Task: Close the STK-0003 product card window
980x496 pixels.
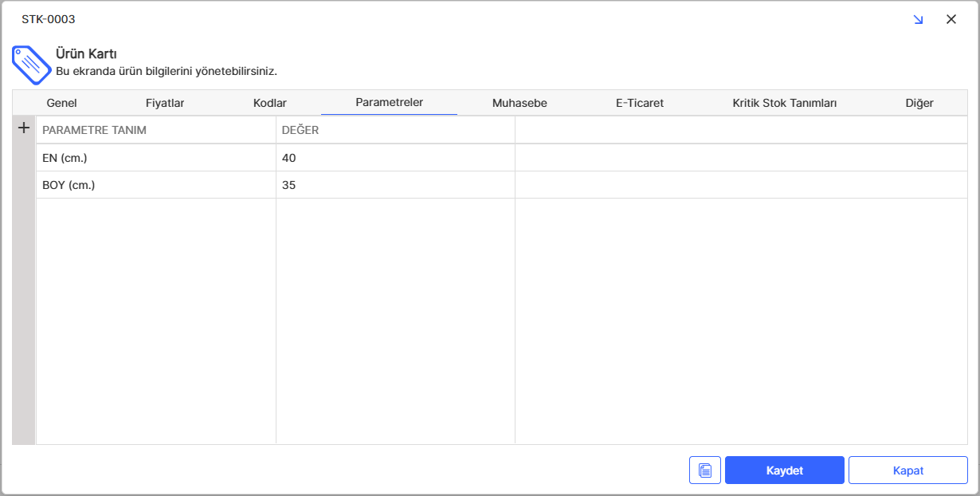Action: pos(951,19)
